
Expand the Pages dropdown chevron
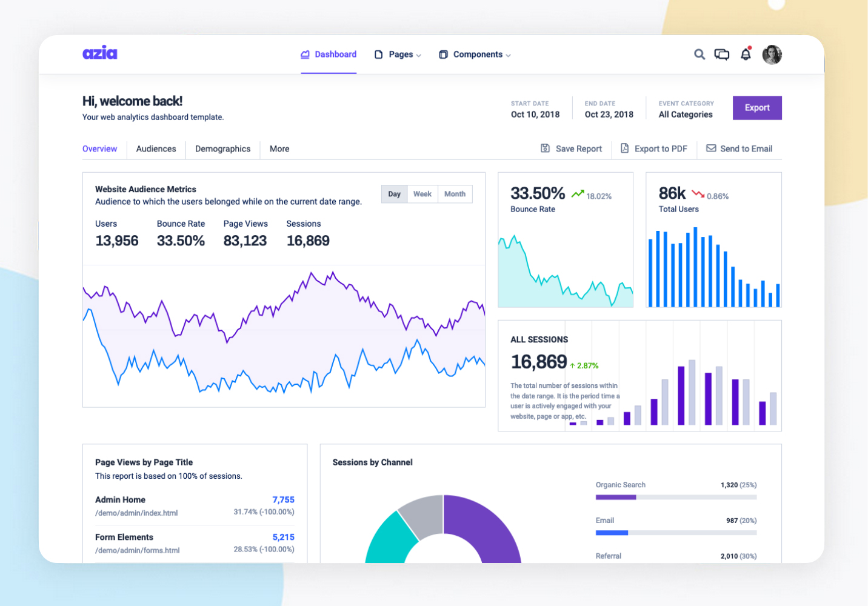click(x=419, y=55)
